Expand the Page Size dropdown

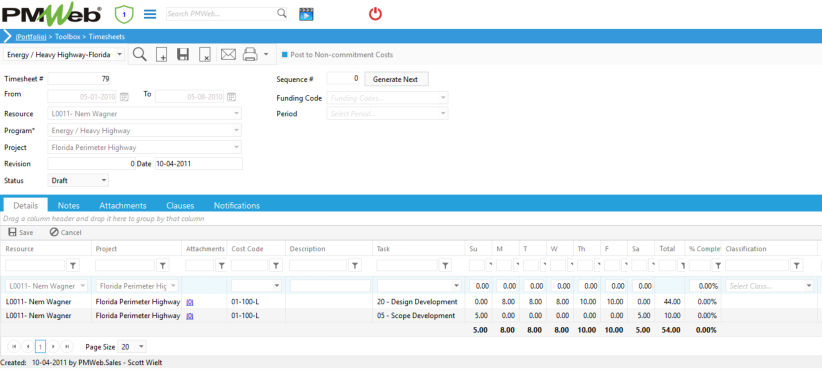point(133,347)
